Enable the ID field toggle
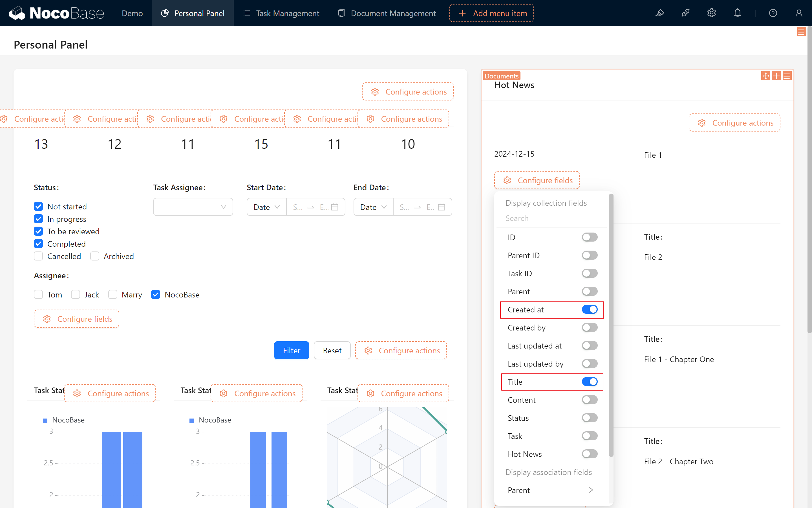812x508 pixels. coord(590,237)
